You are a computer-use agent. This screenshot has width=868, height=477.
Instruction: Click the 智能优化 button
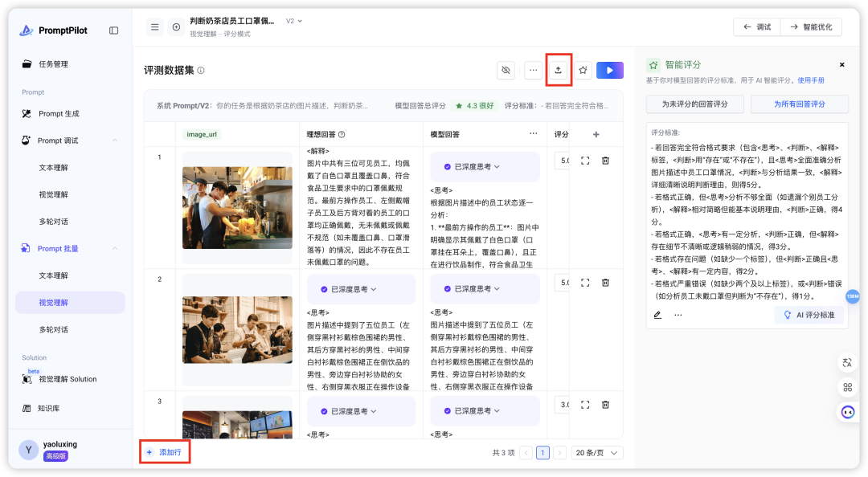click(x=811, y=27)
